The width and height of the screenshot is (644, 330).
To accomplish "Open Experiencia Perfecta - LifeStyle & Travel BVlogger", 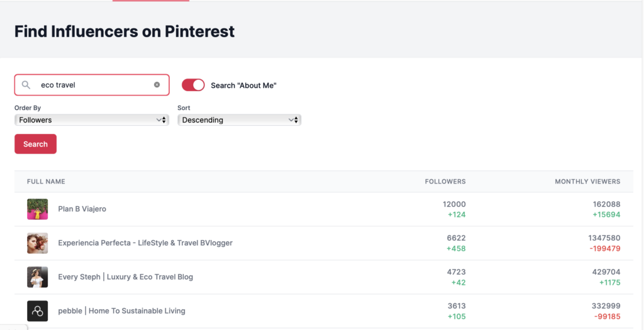I will [145, 243].
